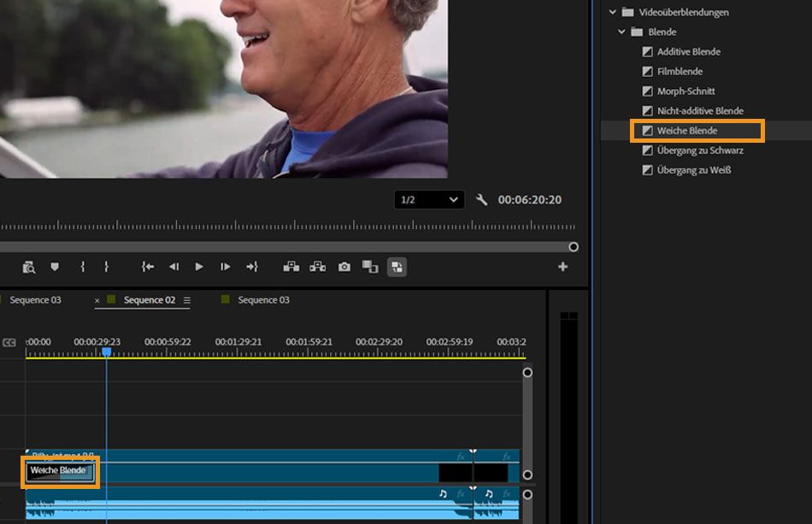Open the 1/2 playback resolution dropdown
812x524 pixels.
click(x=429, y=200)
